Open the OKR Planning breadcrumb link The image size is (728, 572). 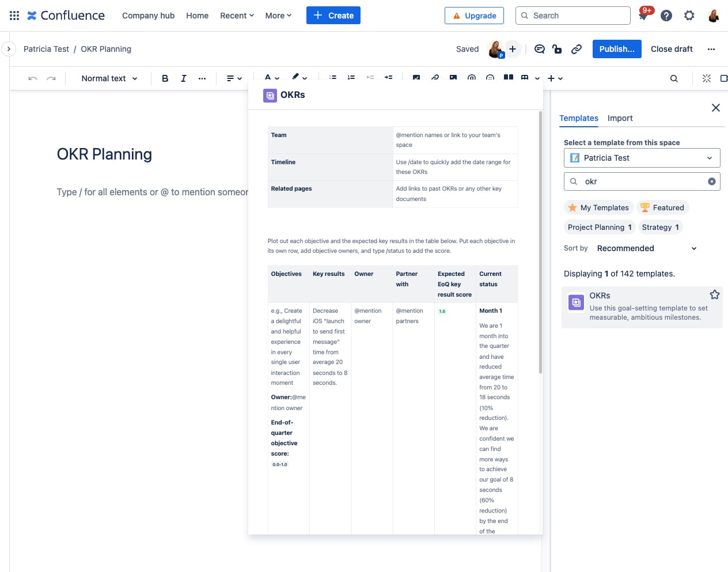[x=106, y=49]
